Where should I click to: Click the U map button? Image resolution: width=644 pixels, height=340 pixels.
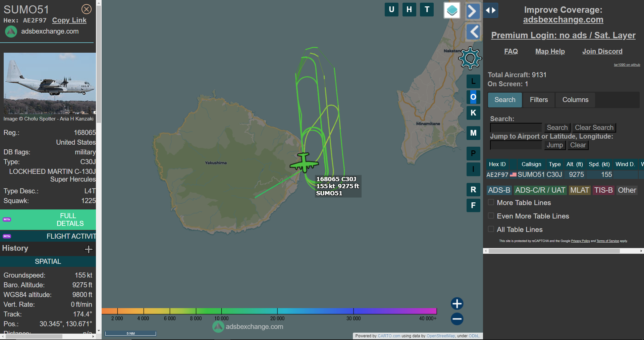[391, 9]
